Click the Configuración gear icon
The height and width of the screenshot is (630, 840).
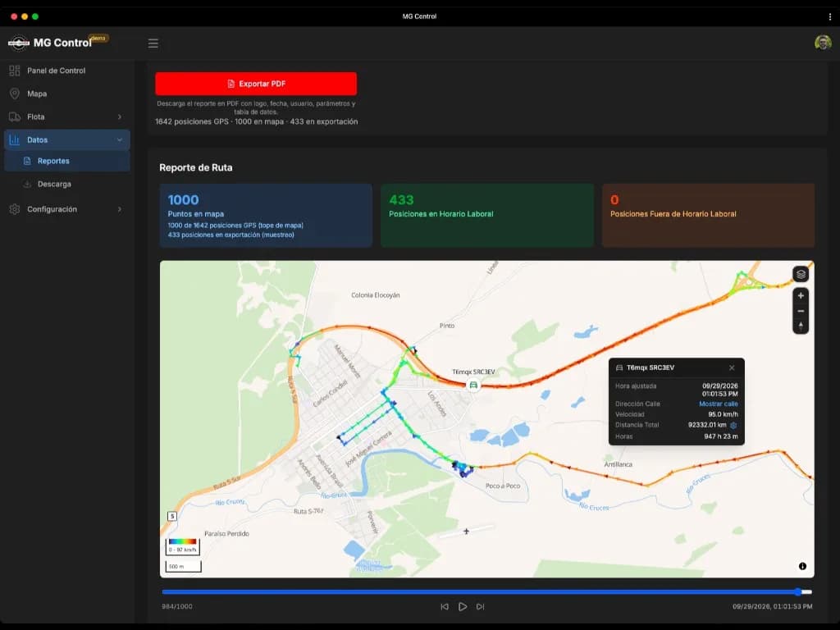click(15, 209)
